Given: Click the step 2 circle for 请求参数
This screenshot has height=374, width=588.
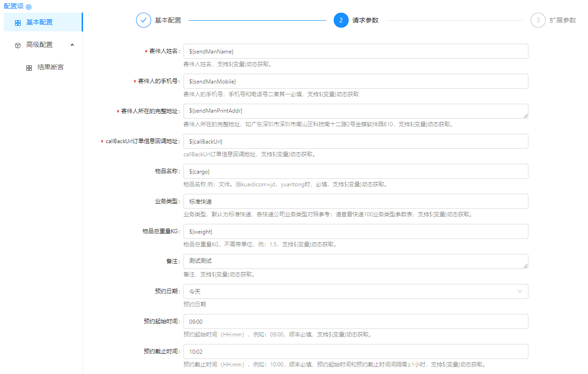Looking at the screenshot, I should (x=341, y=21).
